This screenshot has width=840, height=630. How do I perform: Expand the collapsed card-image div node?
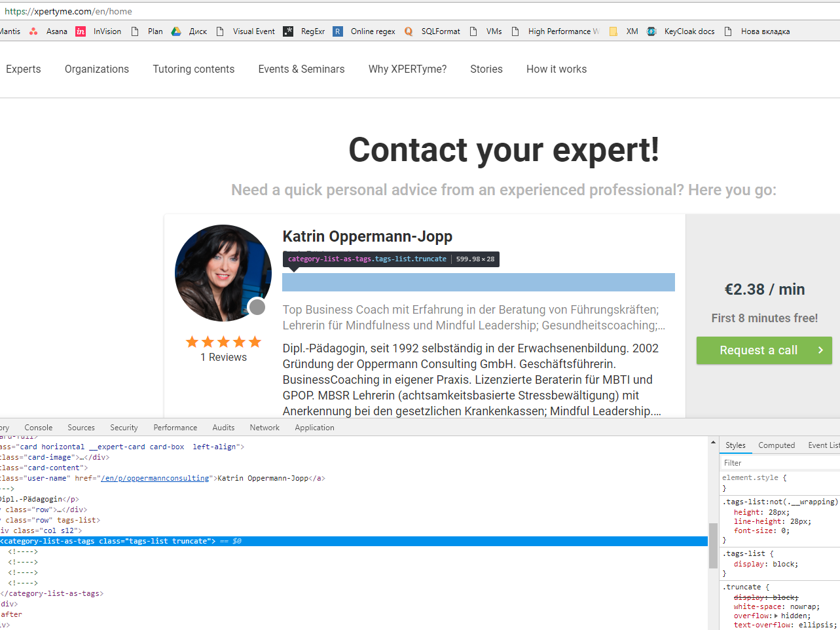tap(81, 457)
